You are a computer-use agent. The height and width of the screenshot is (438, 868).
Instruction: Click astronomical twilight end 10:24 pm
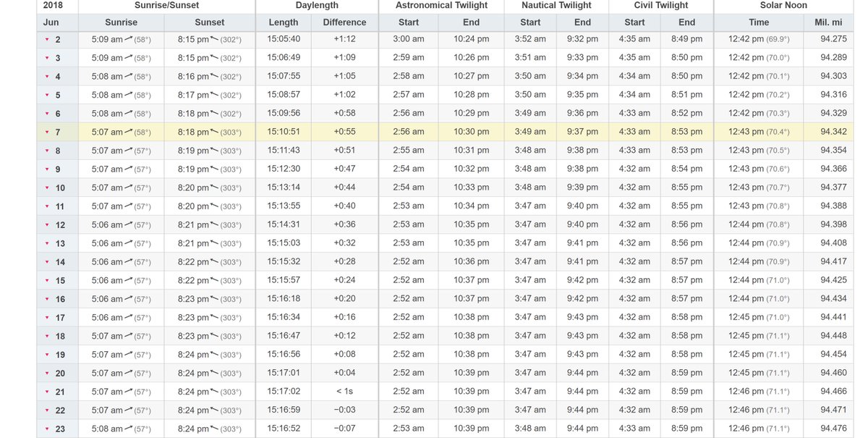pos(471,38)
